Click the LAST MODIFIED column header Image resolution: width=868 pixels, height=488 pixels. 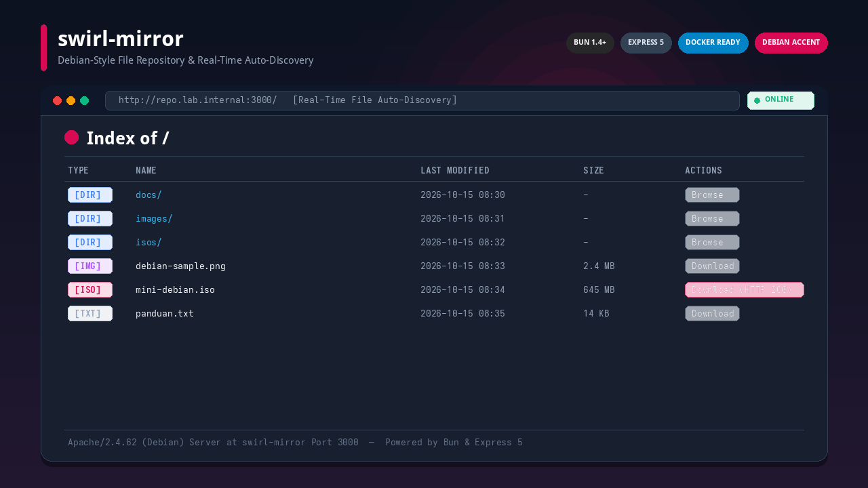[455, 171]
